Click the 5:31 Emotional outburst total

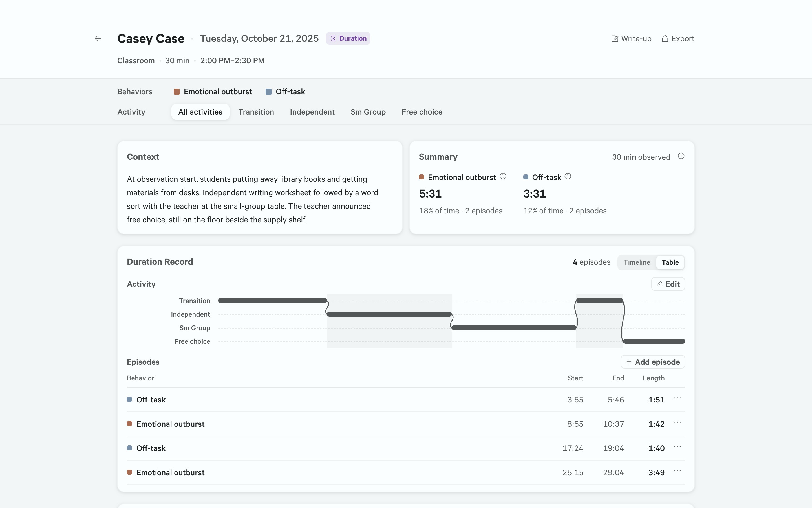430,194
